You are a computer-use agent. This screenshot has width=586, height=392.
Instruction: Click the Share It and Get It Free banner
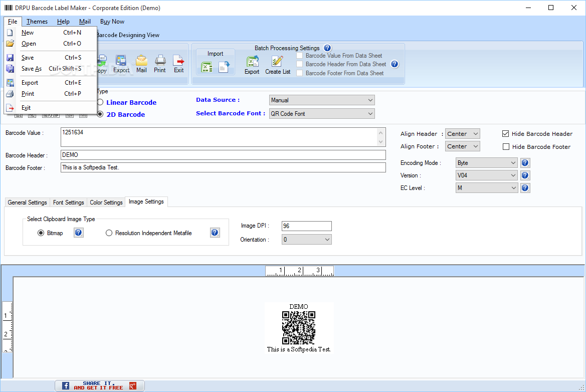point(99,385)
